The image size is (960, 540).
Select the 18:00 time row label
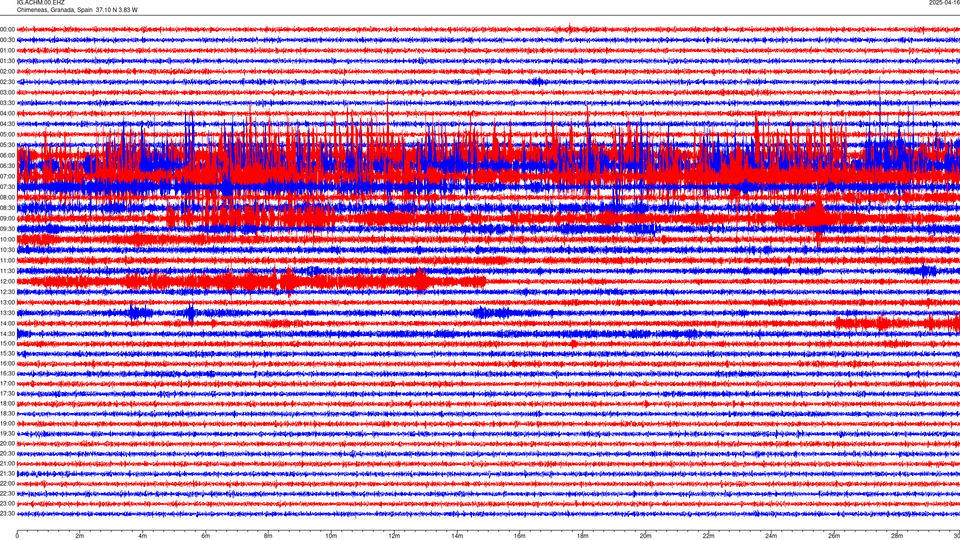point(7,404)
